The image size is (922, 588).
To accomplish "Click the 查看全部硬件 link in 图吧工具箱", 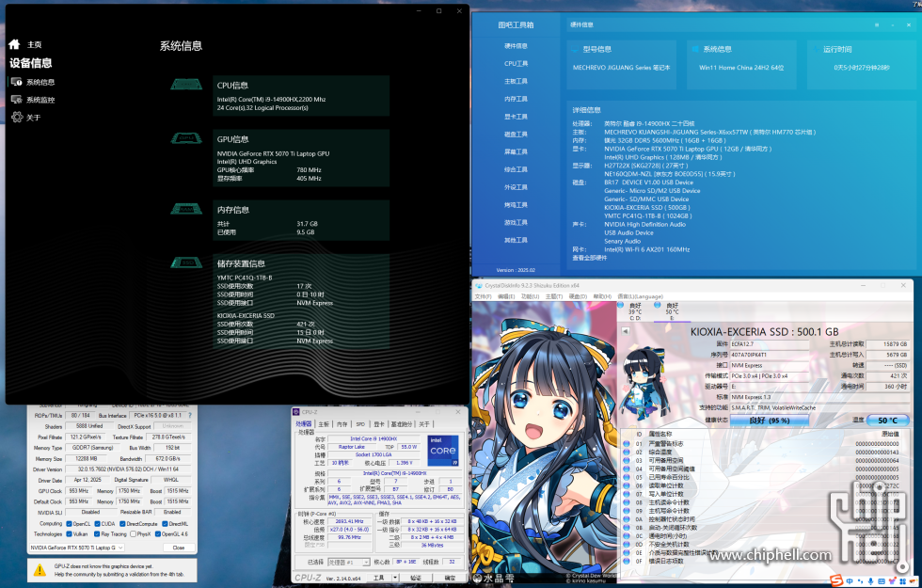I will coord(590,258).
